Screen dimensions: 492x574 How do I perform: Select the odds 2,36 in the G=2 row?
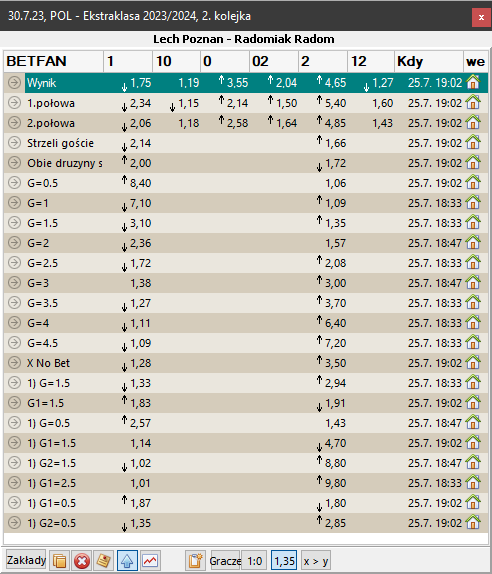[141, 243]
